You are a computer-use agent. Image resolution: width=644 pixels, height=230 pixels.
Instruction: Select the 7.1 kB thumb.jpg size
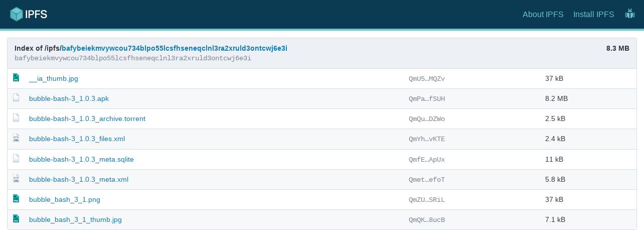[555, 219]
